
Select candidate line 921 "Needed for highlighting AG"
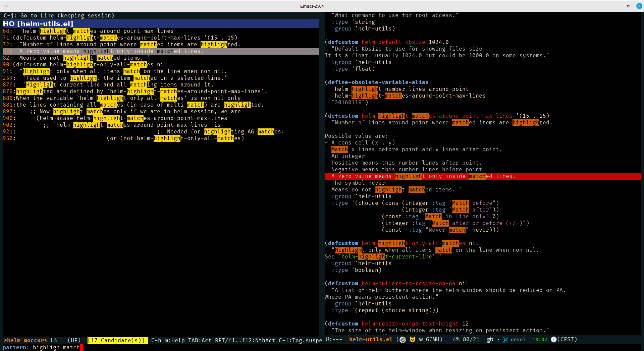tap(161, 131)
